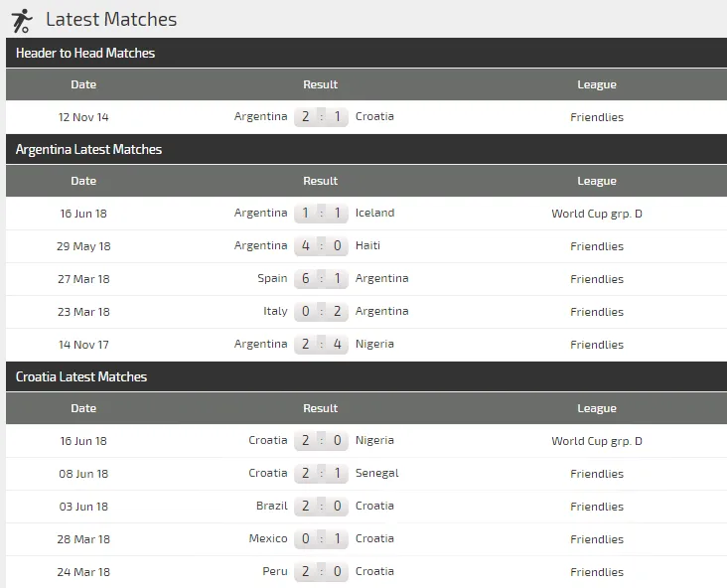
Task: Click the Result column header under Header to Head Matches
Action: (x=320, y=85)
